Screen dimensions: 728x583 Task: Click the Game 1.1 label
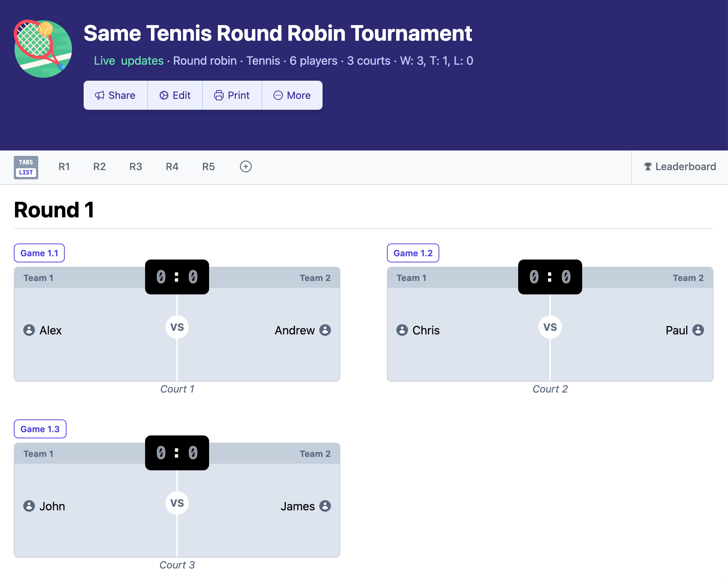(x=39, y=253)
